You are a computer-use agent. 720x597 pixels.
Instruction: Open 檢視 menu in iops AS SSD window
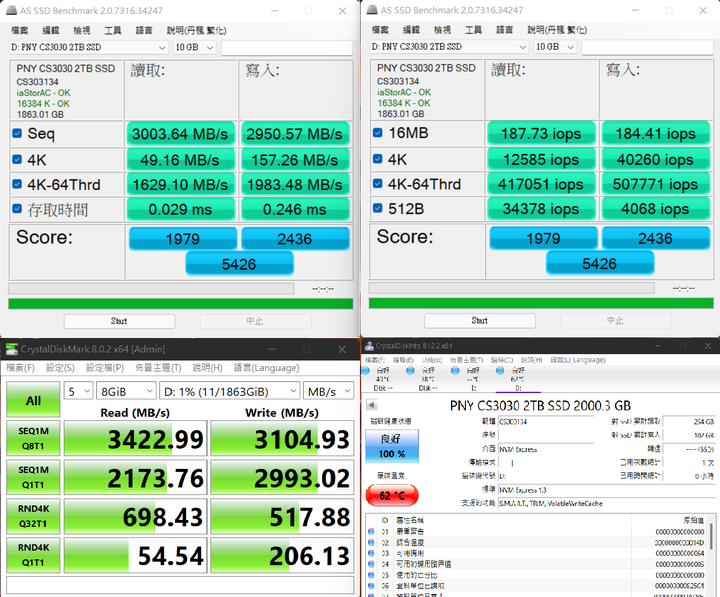coord(442,30)
